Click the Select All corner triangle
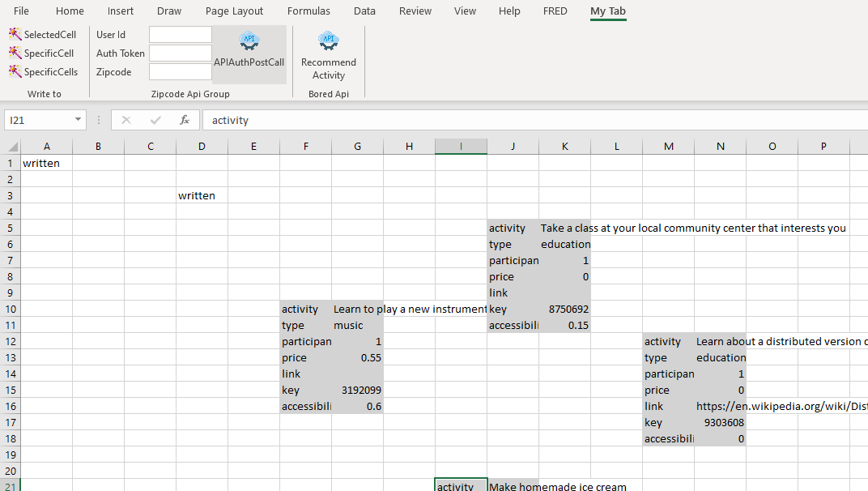Image resolution: width=868 pixels, height=491 pixels. [x=11, y=147]
